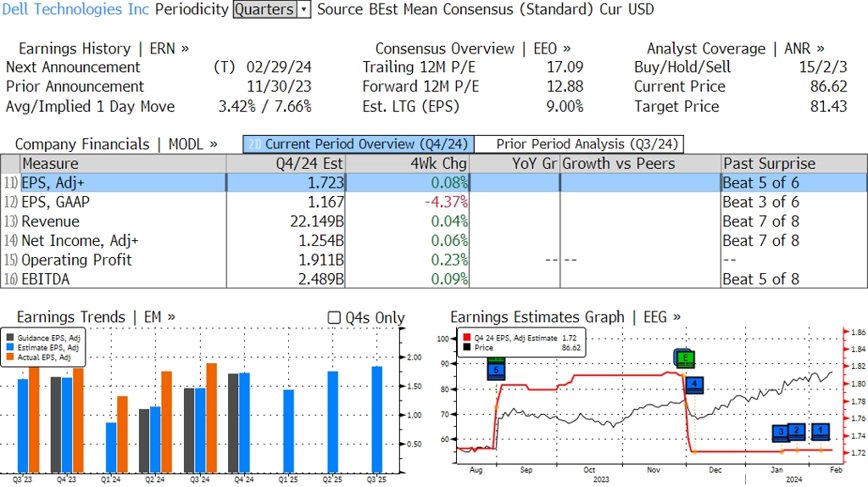
Task: Click the Growth vs Peers column header
Action: (x=641, y=164)
